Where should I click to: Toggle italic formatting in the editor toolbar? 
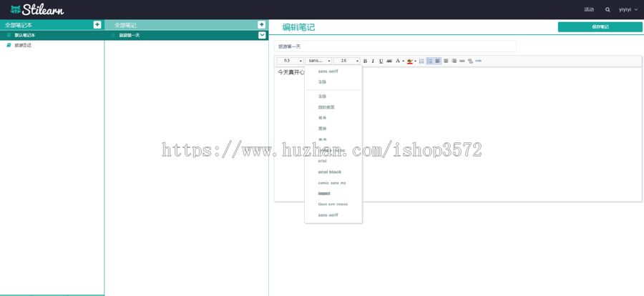(373, 61)
